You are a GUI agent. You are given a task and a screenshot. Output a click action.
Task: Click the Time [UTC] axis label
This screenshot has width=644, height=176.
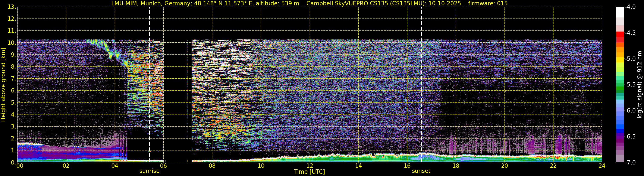click(x=310, y=172)
